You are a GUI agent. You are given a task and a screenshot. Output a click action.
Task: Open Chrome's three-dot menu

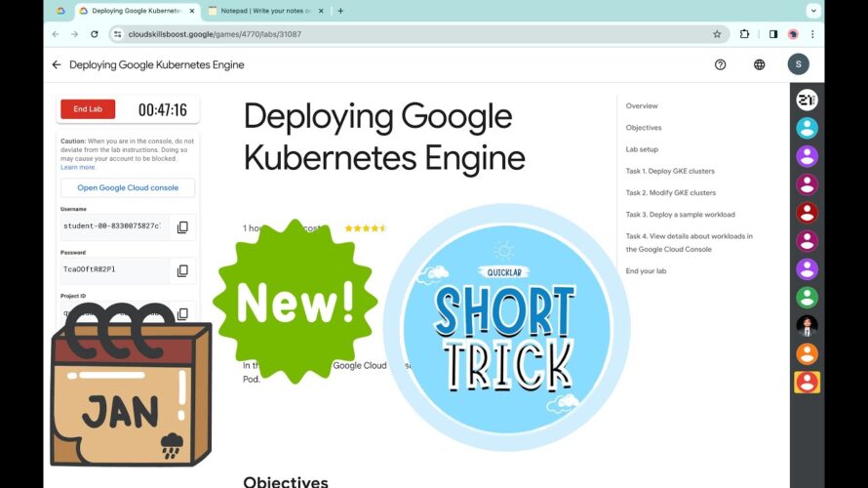tap(812, 34)
